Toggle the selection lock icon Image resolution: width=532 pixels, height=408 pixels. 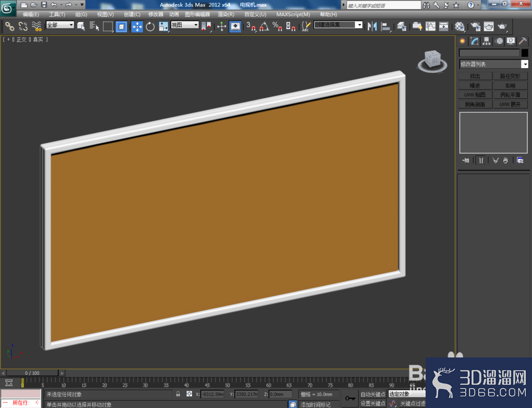(x=178, y=394)
